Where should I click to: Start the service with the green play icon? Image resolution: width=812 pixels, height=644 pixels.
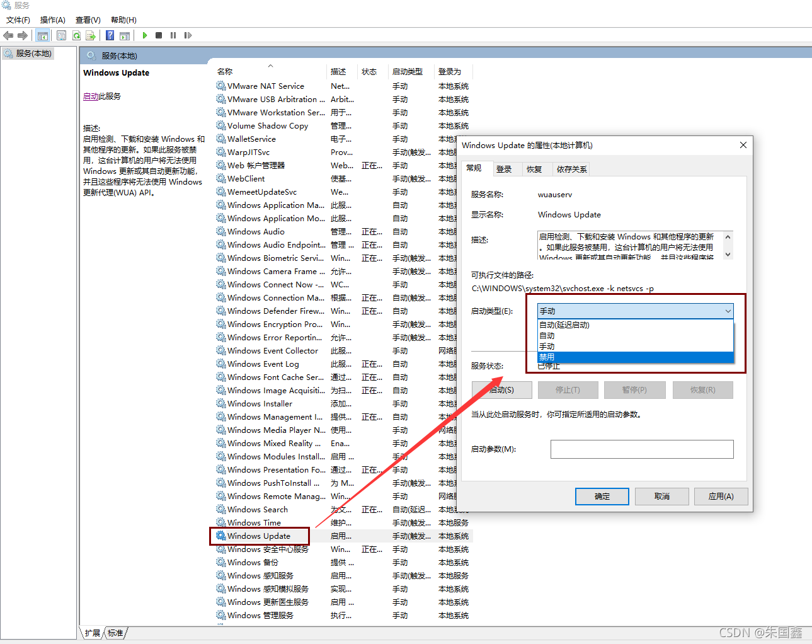[145, 35]
